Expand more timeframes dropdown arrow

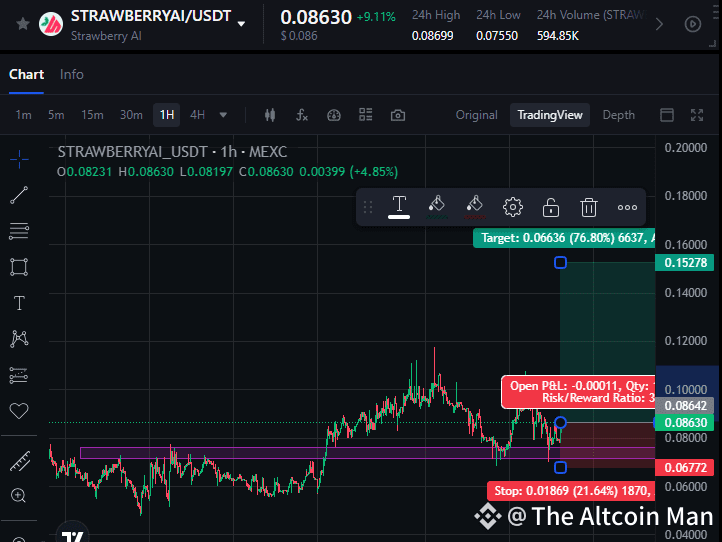[223, 115]
